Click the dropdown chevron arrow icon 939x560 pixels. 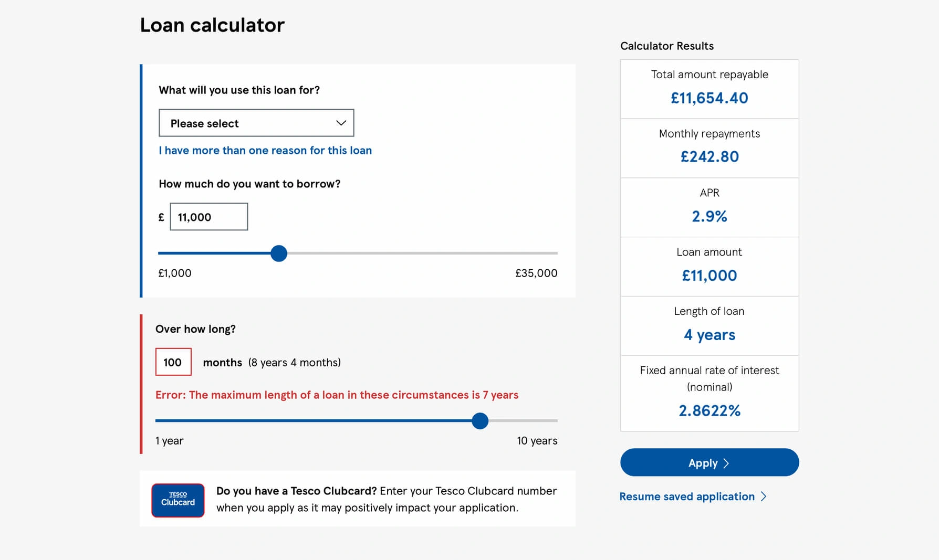341,123
